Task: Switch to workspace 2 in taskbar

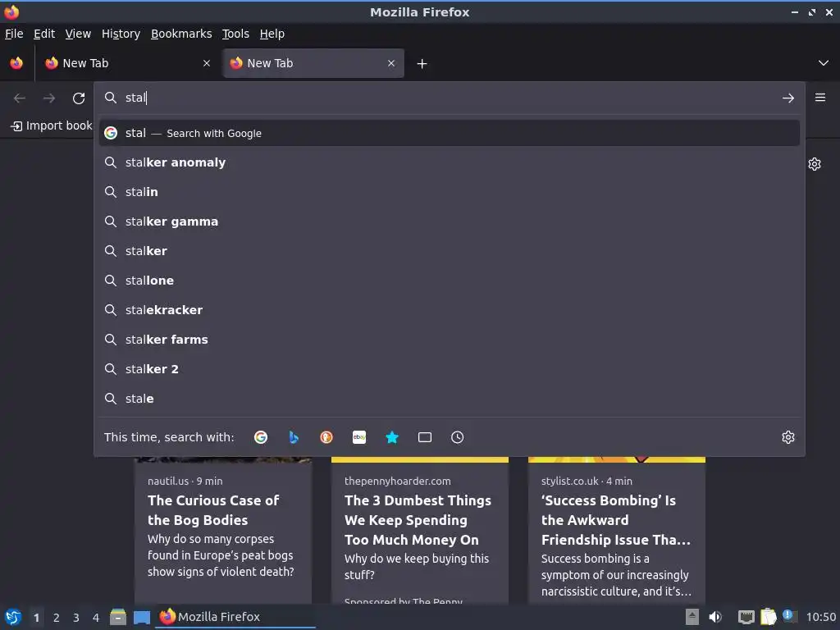Action: tap(57, 618)
